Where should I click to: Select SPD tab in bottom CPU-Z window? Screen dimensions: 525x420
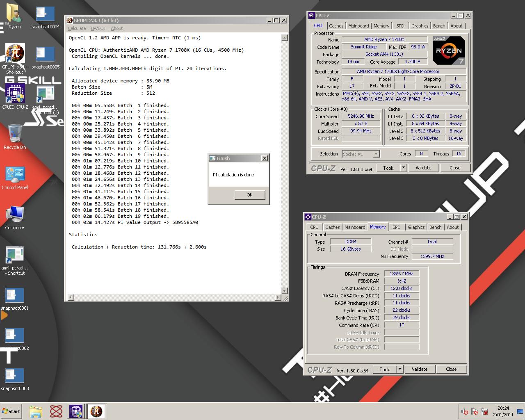(397, 227)
